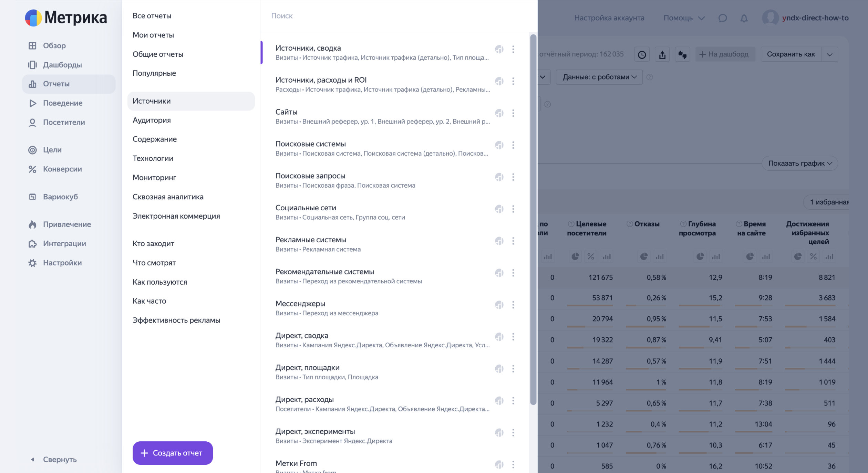868x473 pixels.
Task: Open the Обзор section icon
Action: point(32,45)
